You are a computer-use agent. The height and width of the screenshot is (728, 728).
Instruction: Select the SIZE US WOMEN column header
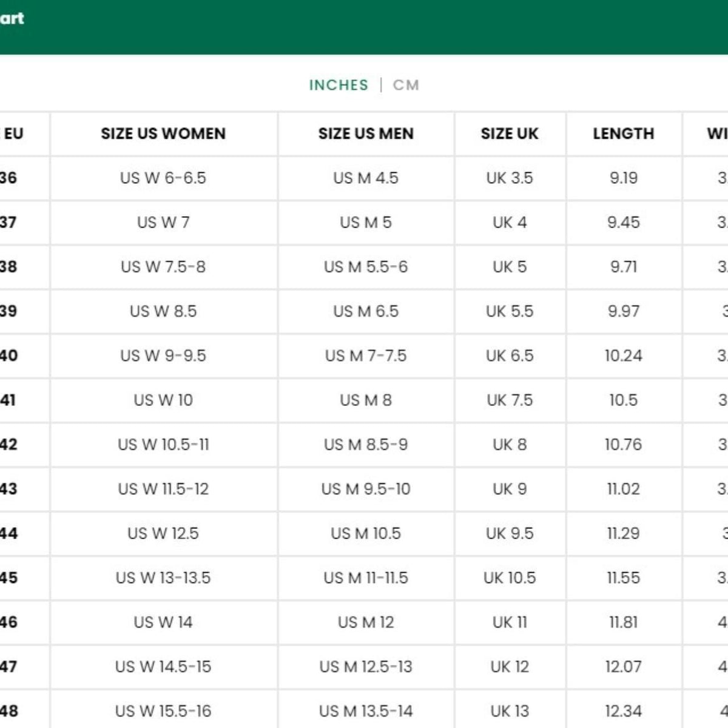(x=163, y=133)
